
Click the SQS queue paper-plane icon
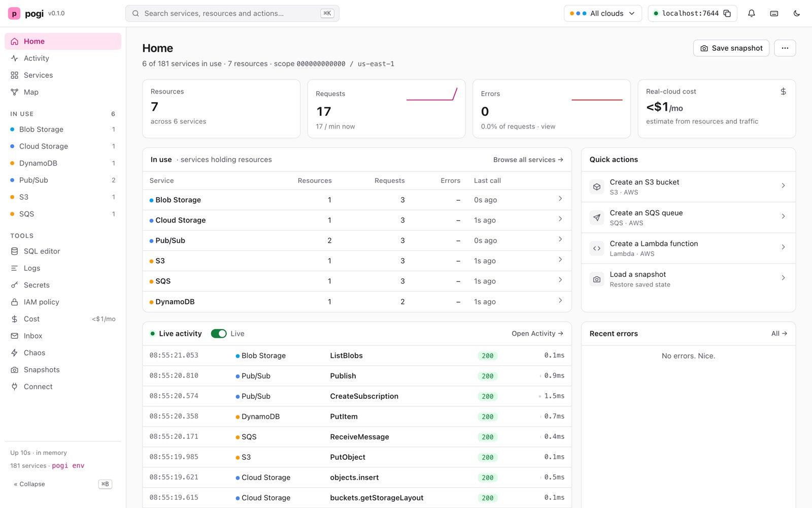597,217
